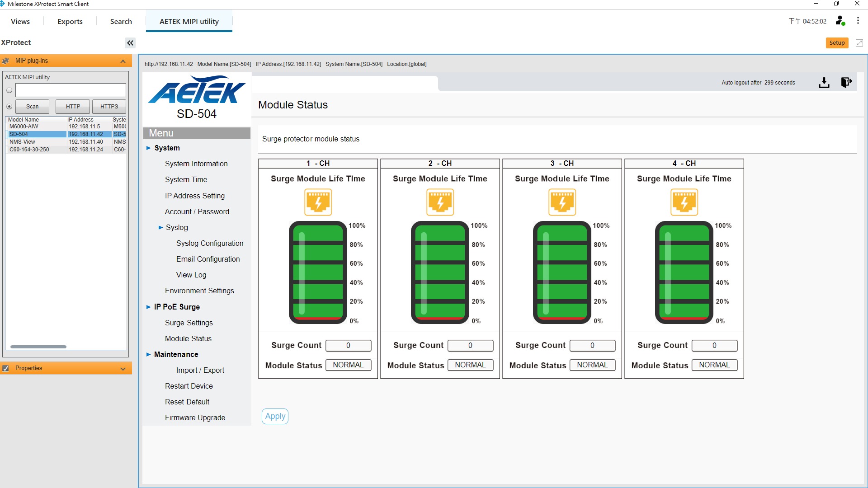Viewport: 868px width, 488px height.
Task: Click channel 3 surge life battery gauge
Action: click(562, 272)
